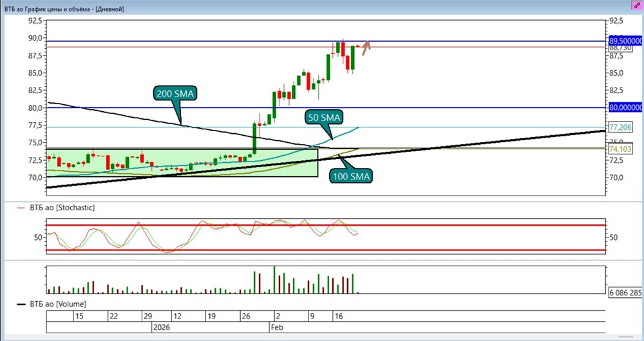Click the pink link (anchor) icon in title bar
Screen dimensions: 644x341
[637, 5]
